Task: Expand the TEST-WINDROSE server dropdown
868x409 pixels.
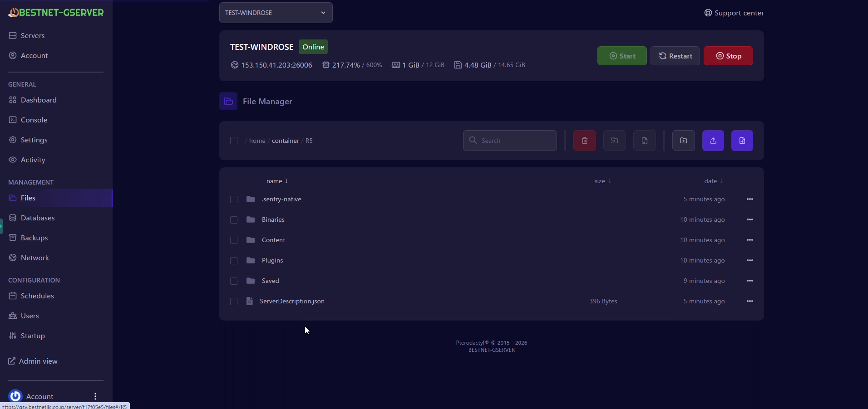Action: [x=276, y=13]
